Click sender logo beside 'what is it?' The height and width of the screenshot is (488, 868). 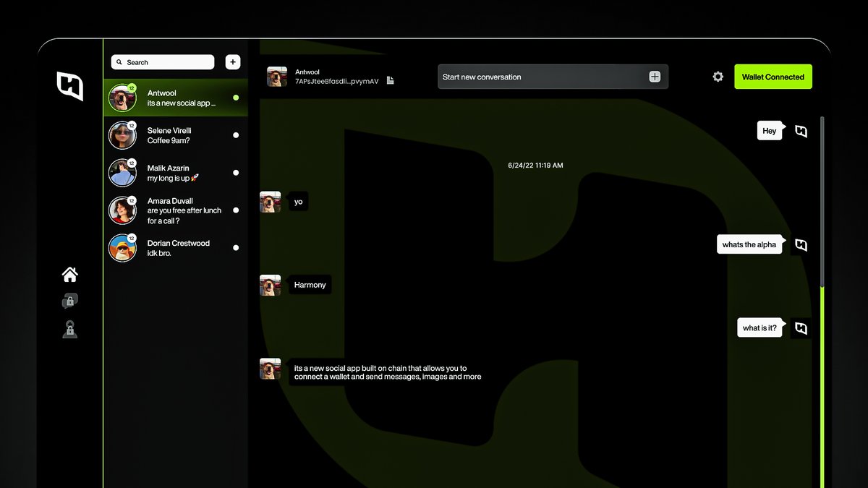tap(801, 328)
